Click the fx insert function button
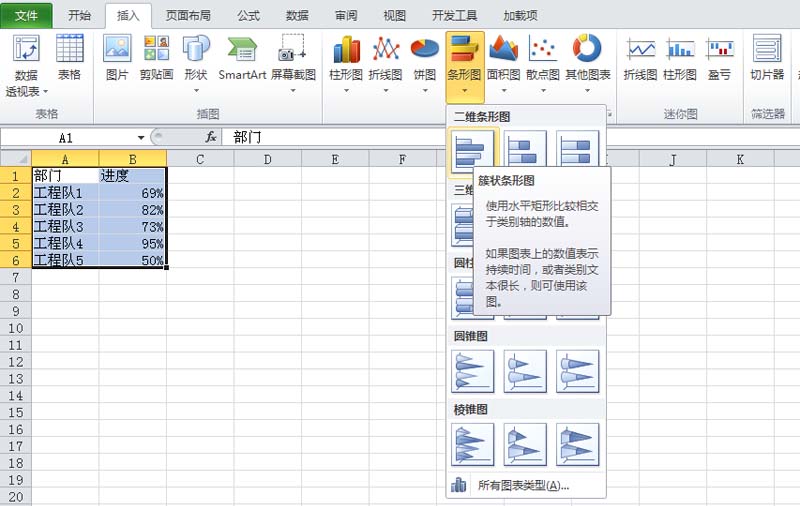800x506 pixels. (x=211, y=137)
